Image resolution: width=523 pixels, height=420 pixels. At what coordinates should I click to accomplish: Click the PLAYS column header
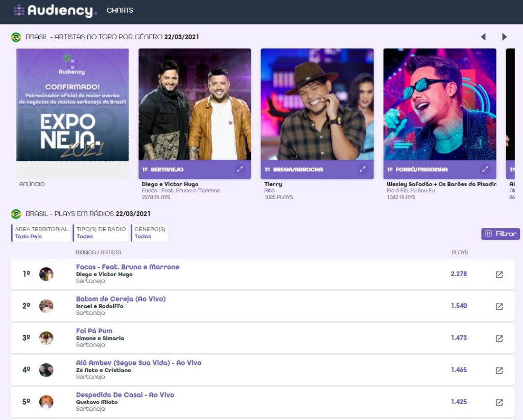(460, 252)
